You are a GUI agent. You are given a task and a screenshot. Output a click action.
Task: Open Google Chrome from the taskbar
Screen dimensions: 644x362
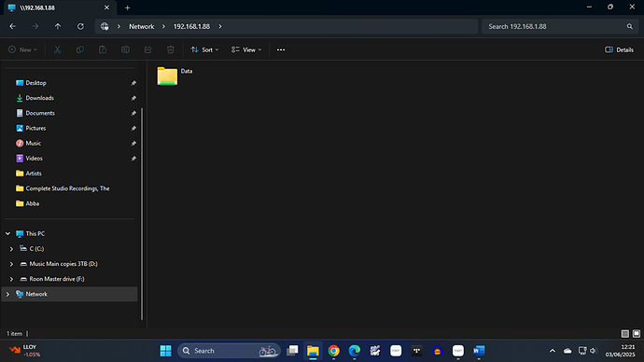tap(333, 351)
